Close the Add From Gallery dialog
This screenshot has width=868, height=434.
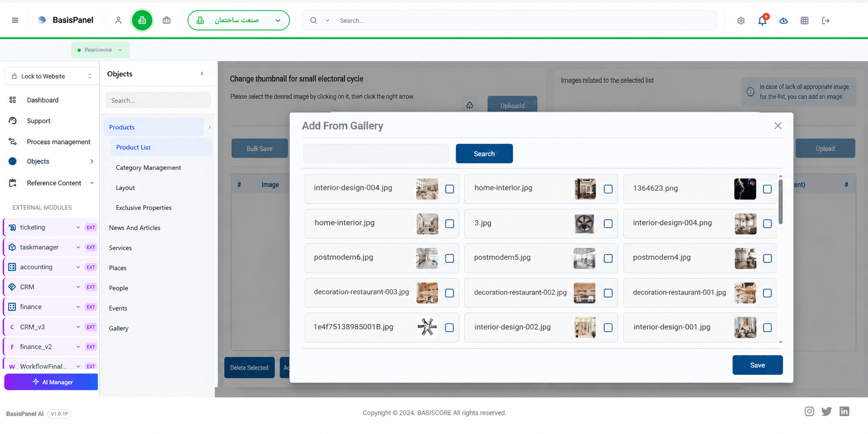pos(778,126)
